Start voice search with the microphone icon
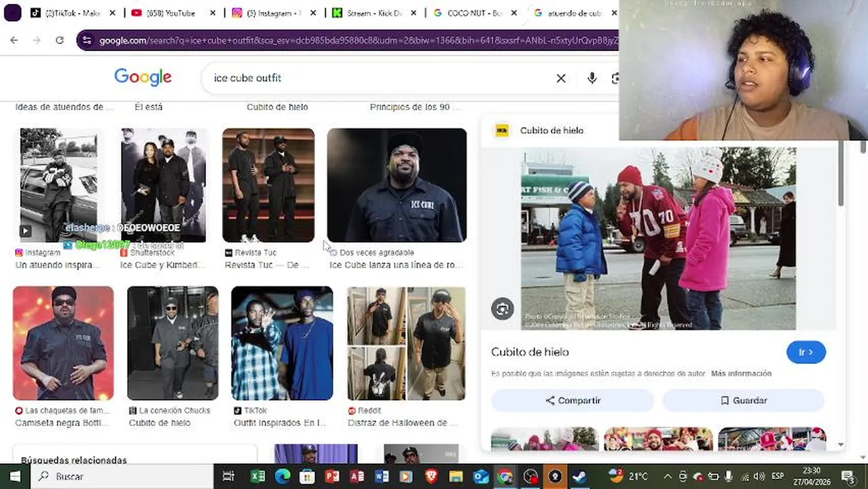 tap(592, 78)
